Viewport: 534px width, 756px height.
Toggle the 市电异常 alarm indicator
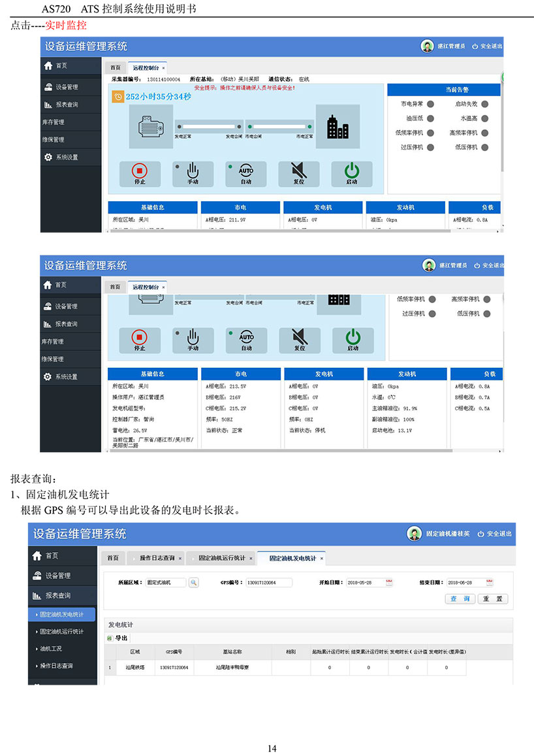click(x=431, y=104)
